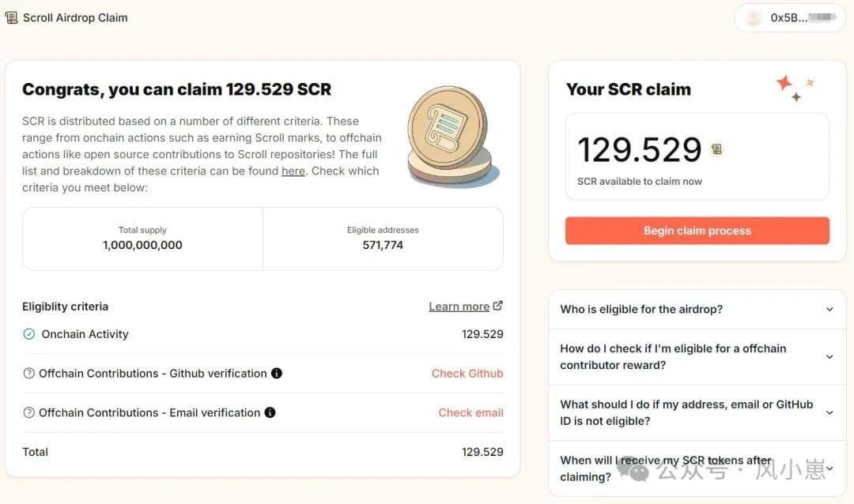Viewport: 854px width, 504px height.
Task: Open the Check email link
Action: (470, 412)
